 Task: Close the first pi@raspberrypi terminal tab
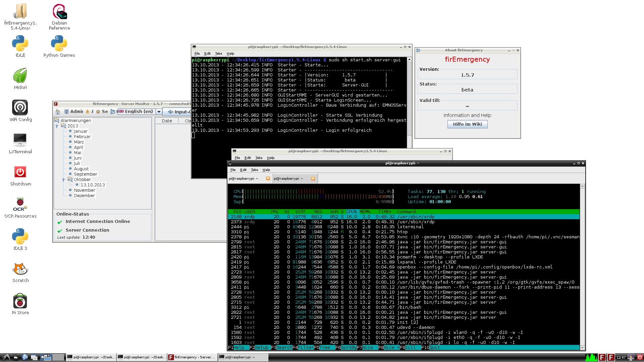pyautogui.click(x=268, y=179)
